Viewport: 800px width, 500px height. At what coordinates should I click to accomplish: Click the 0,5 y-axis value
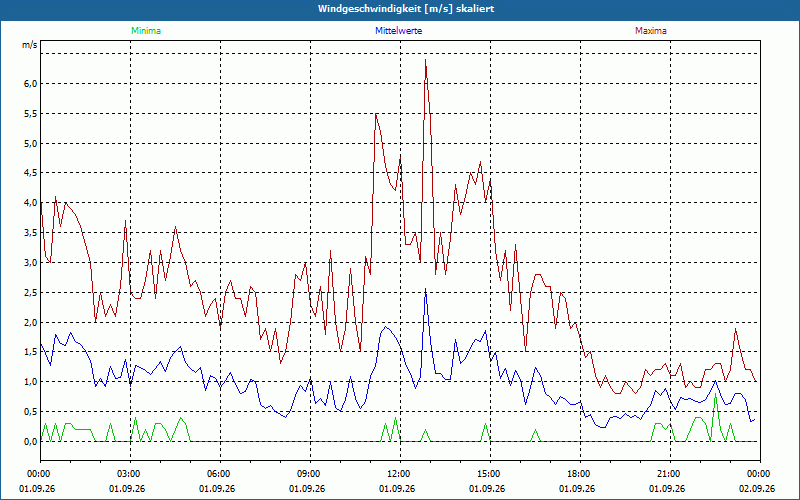(x=31, y=412)
